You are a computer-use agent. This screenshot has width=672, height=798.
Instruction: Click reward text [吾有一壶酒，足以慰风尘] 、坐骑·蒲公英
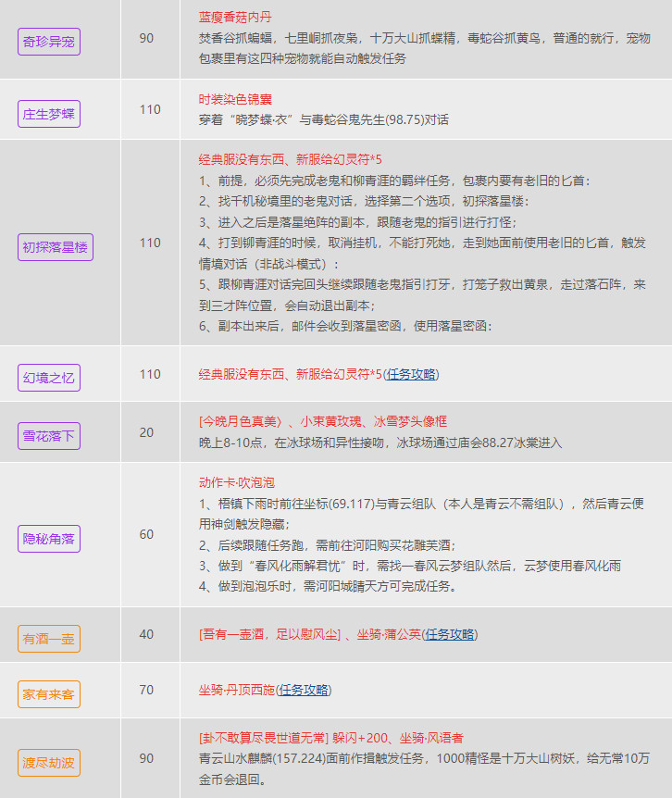tap(310, 635)
